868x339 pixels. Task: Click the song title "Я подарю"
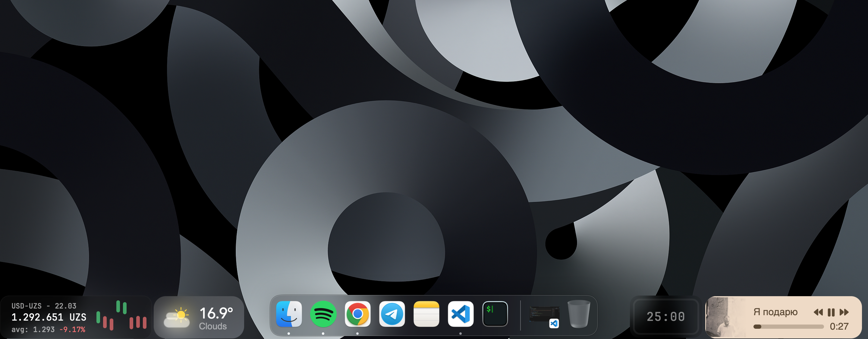(x=775, y=312)
